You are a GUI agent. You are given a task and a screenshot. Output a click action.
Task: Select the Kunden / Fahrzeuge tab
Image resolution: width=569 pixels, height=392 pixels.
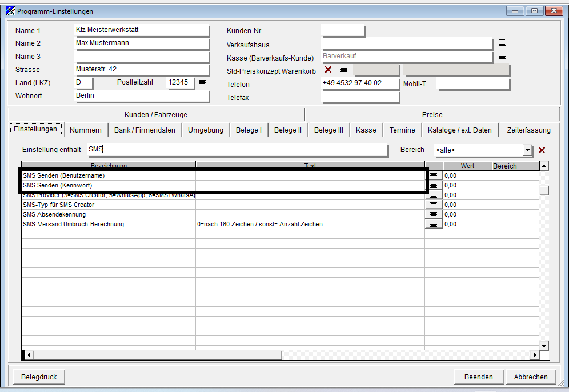(156, 115)
